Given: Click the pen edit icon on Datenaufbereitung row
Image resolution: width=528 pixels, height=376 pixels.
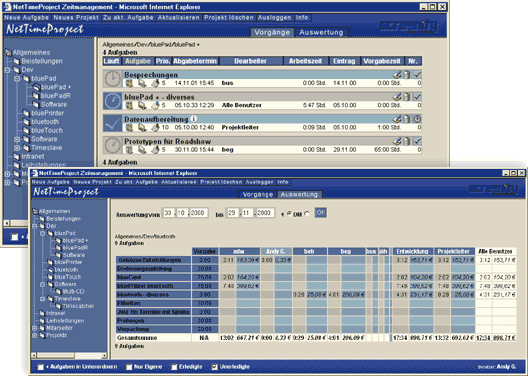Looking at the screenshot, I should click(x=397, y=119).
